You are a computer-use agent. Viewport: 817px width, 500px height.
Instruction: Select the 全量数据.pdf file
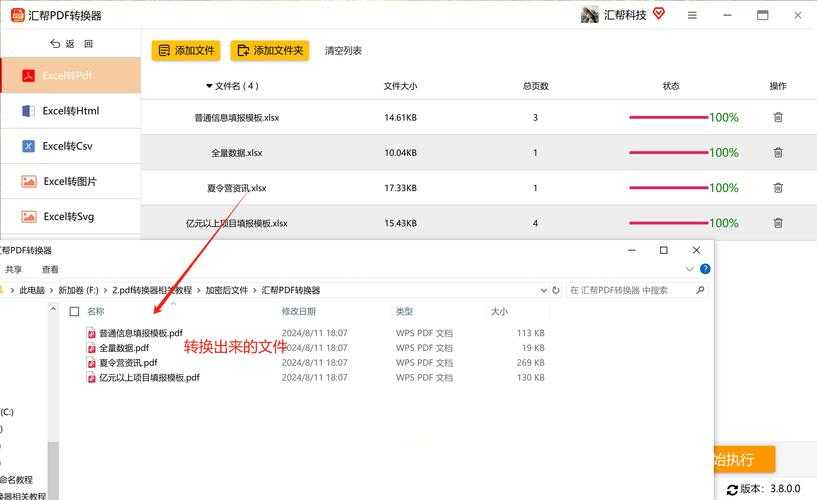pyautogui.click(x=124, y=347)
